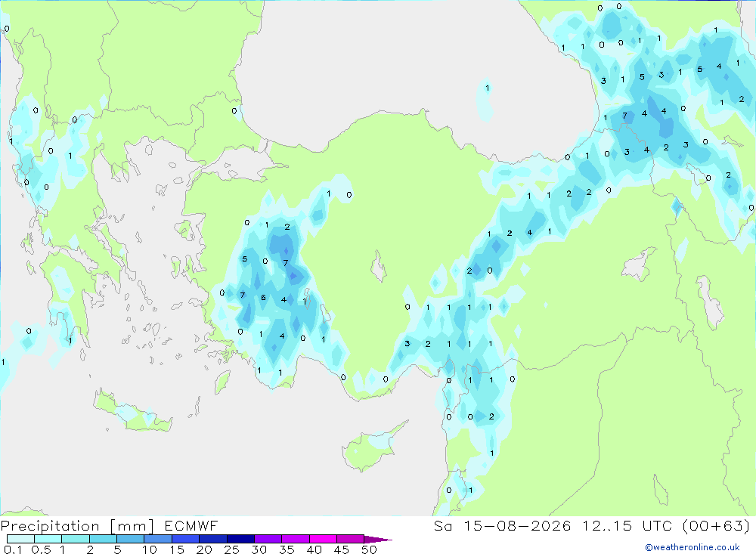This screenshot has height=554, width=756.
Task: Click the "45" legend scale label
Action: [342, 549]
